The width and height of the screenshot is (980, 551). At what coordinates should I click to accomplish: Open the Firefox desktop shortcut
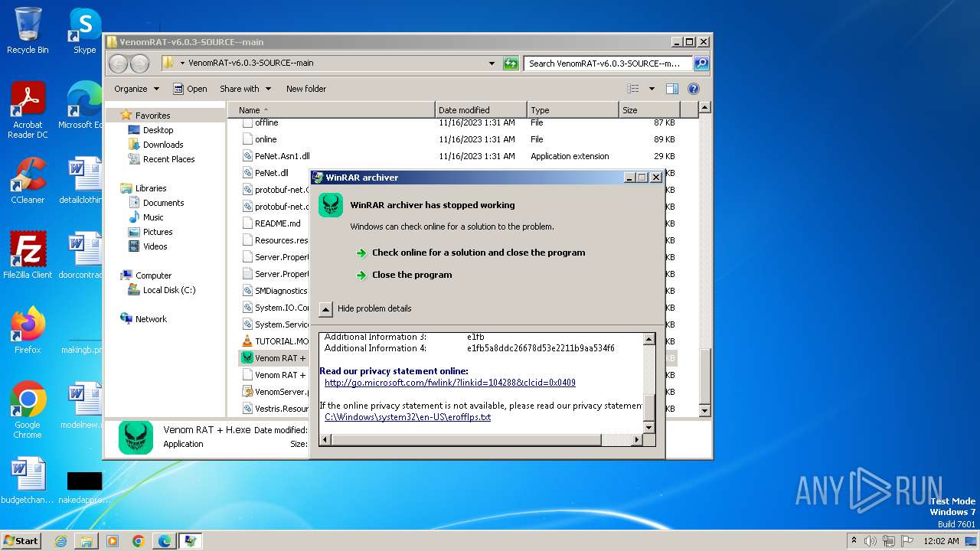click(x=28, y=331)
